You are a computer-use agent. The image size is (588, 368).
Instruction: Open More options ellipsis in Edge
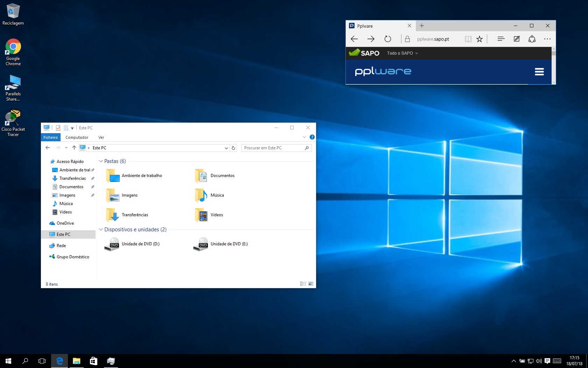(x=547, y=39)
